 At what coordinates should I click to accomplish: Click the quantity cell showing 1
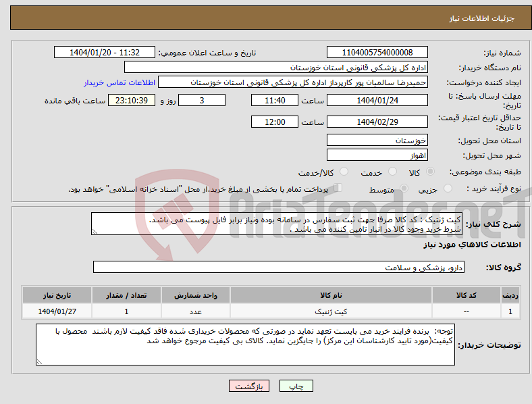(126, 311)
